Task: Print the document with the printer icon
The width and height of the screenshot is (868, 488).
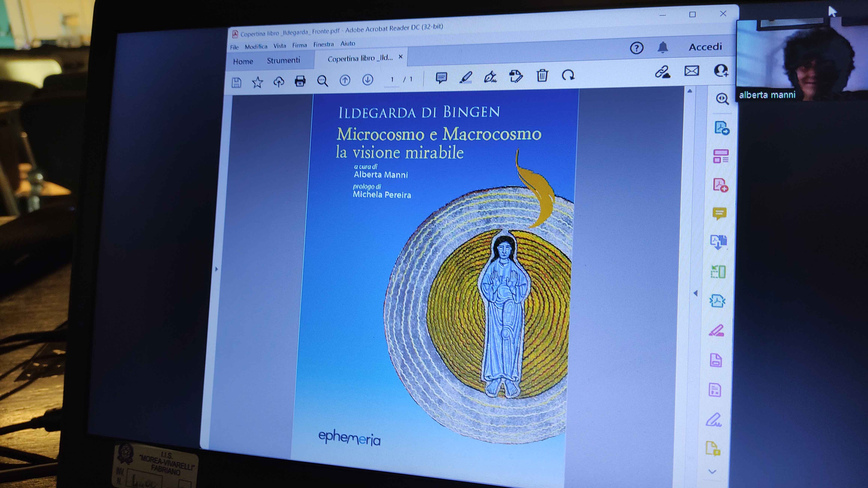Action: [x=300, y=81]
